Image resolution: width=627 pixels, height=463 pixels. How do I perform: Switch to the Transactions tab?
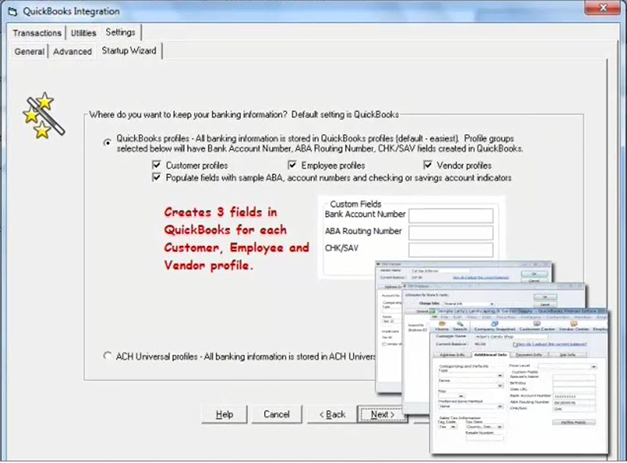pyautogui.click(x=37, y=33)
